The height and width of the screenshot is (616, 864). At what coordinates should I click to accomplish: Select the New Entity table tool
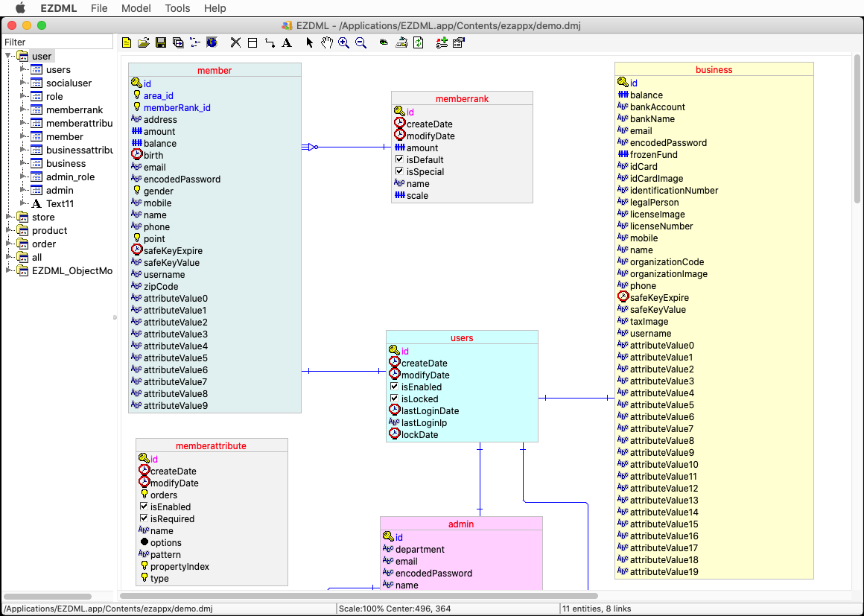(x=253, y=42)
